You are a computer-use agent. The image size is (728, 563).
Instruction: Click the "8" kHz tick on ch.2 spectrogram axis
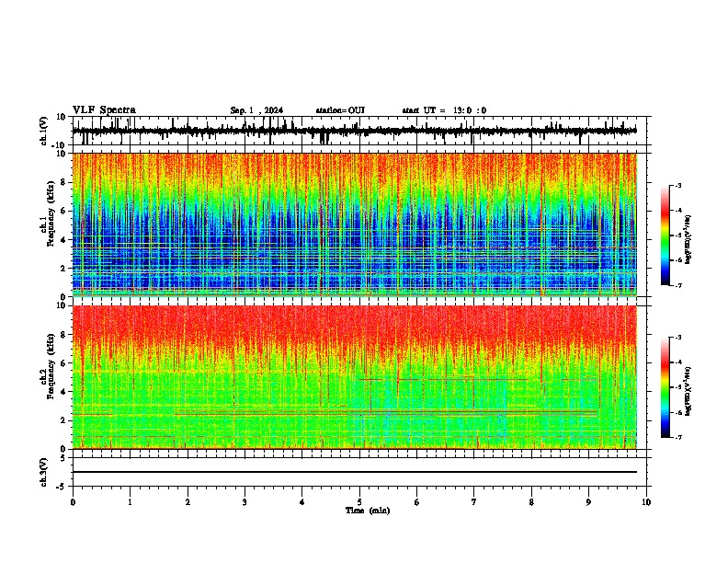(64, 335)
